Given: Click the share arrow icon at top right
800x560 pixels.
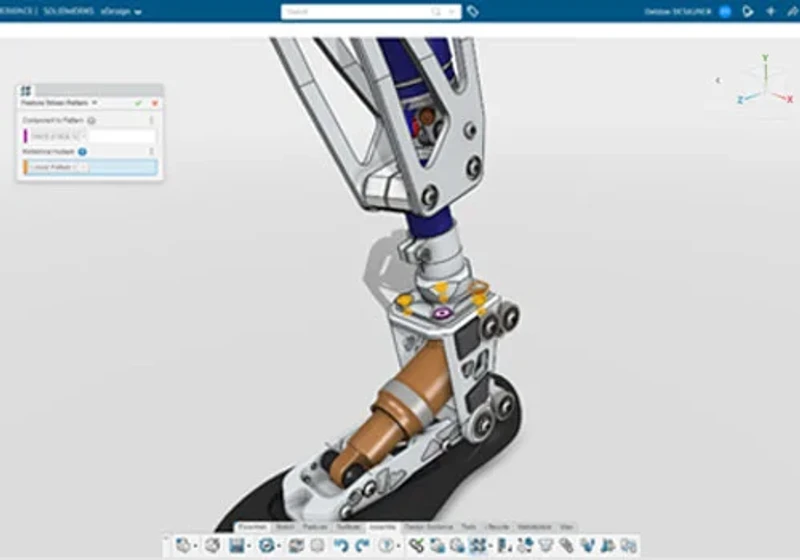Looking at the screenshot, I should 793,11.
